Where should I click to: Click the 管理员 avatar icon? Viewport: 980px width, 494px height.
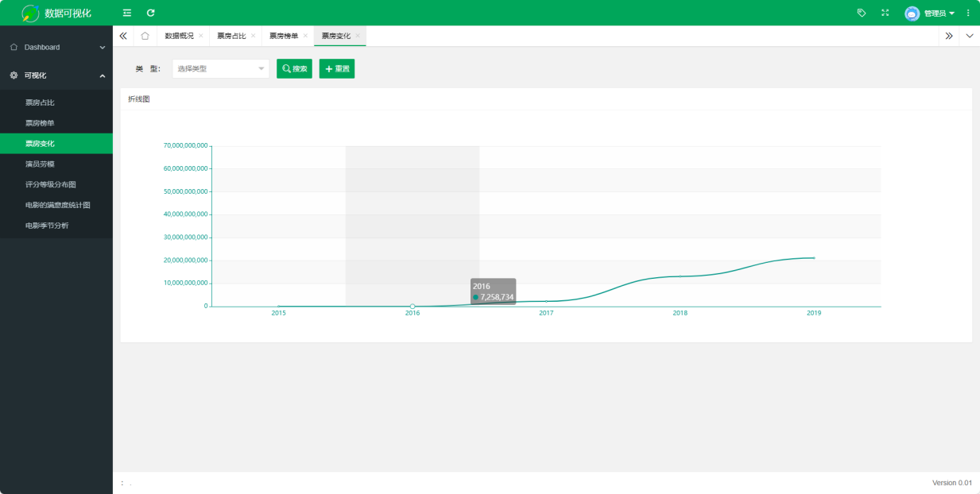912,14
